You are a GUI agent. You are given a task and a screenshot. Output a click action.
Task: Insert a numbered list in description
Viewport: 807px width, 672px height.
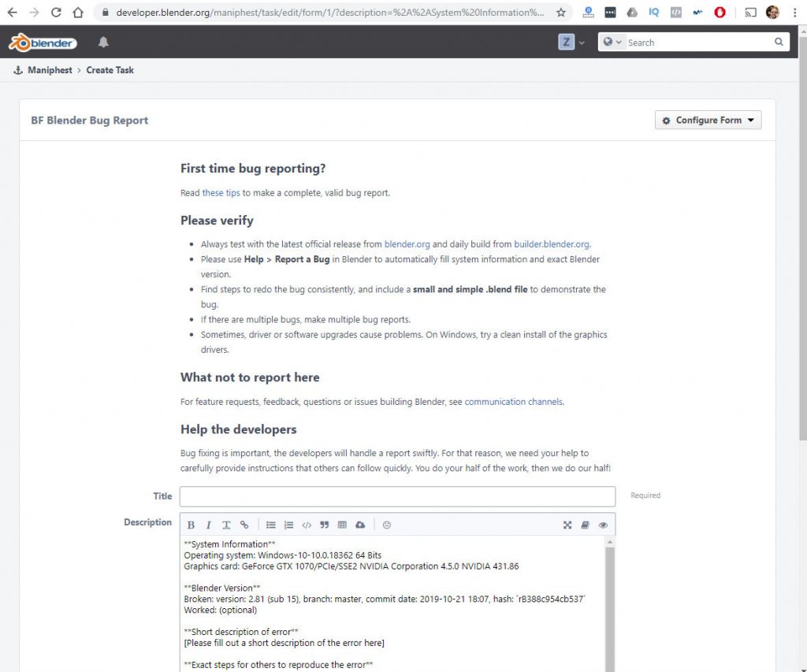(288, 525)
